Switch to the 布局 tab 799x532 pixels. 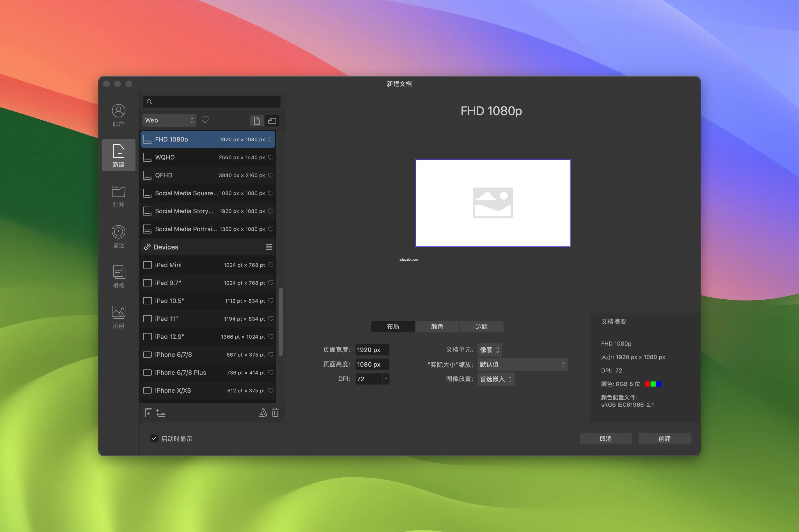point(393,327)
